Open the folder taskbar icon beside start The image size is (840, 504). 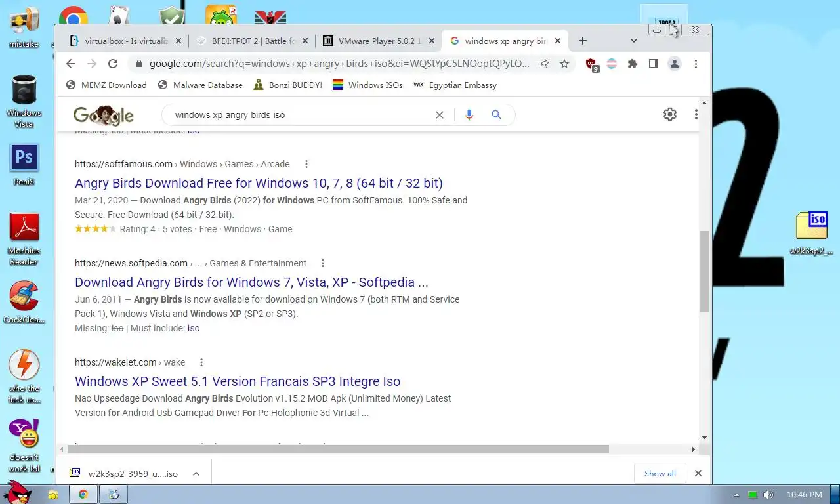[52, 494]
